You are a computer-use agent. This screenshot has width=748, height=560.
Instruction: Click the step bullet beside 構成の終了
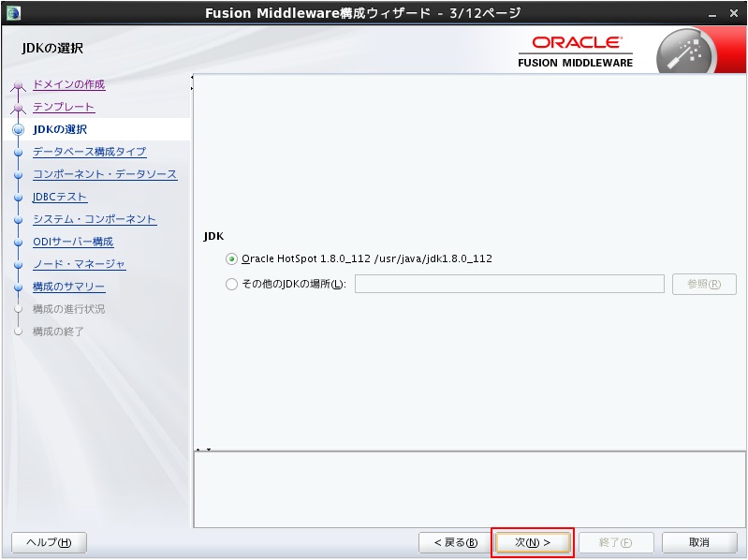pyautogui.click(x=18, y=332)
